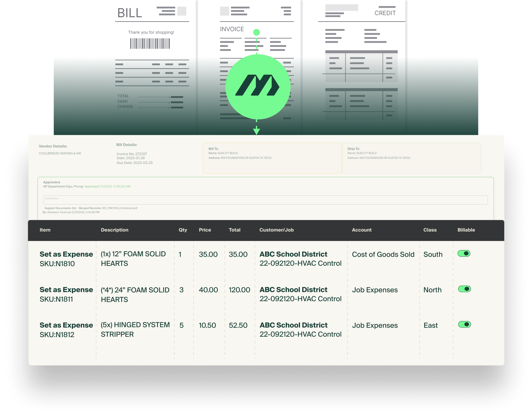Click the INVOICE document title
This screenshot has width=532, height=416.
pyautogui.click(x=232, y=29)
